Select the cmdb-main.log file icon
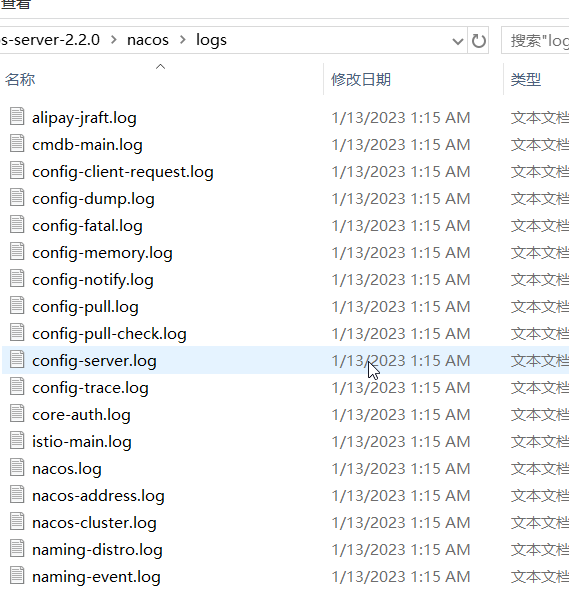Screen dimensions: 569x592 point(17,143)
